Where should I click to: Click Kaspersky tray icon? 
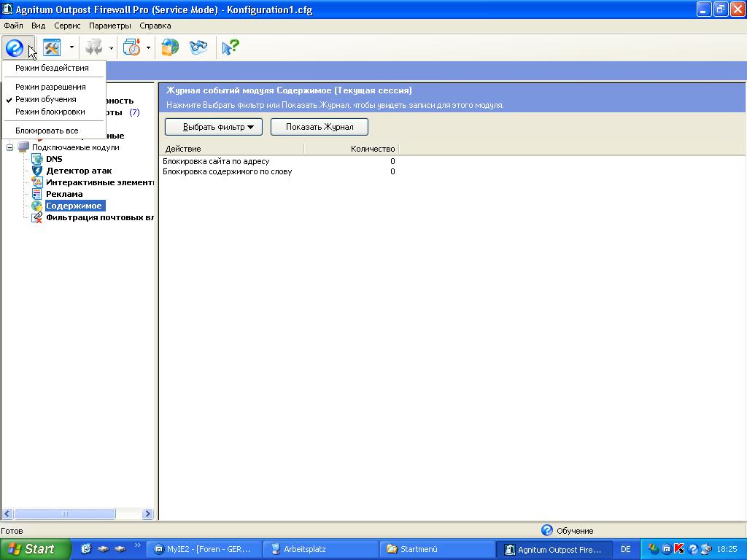pyautogui.click(x=679, y=549)
